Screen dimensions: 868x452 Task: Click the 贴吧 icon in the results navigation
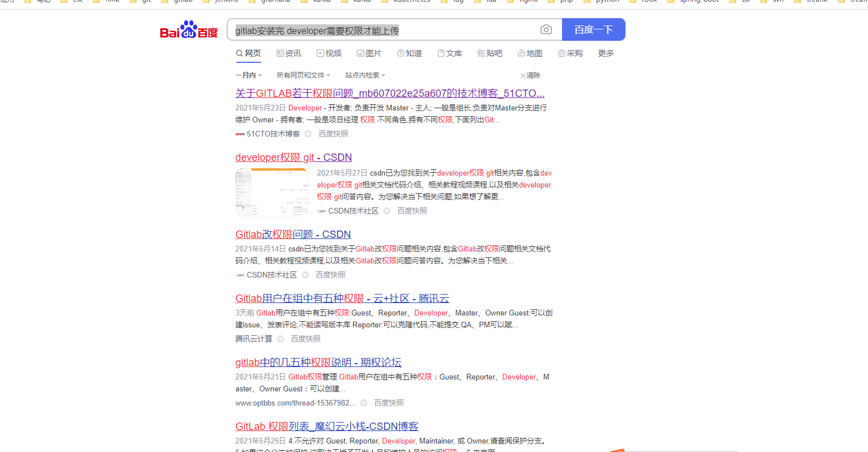point(482,53)
